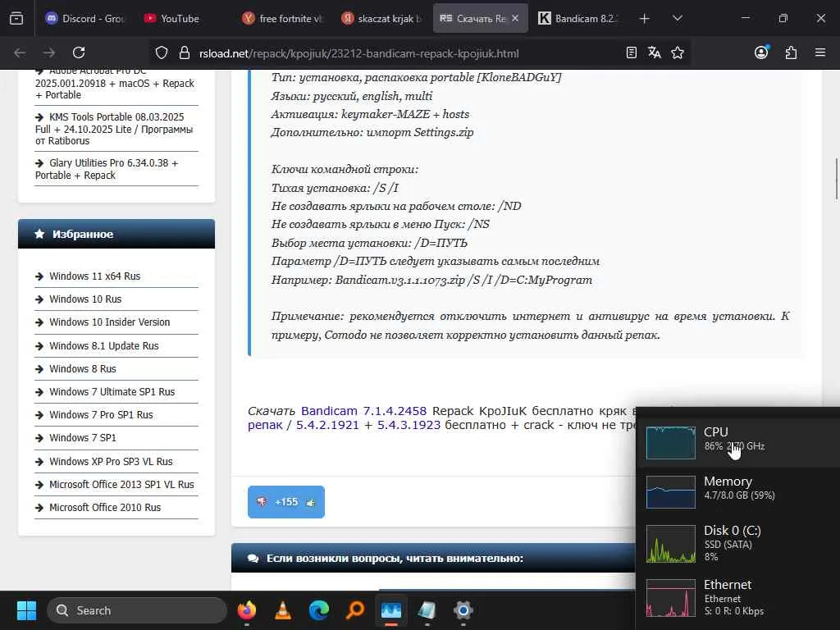The height and width of the screenshot is (630, 840).
Task: Open the extensions puzzle icon
Action: (x=791, y=52)
